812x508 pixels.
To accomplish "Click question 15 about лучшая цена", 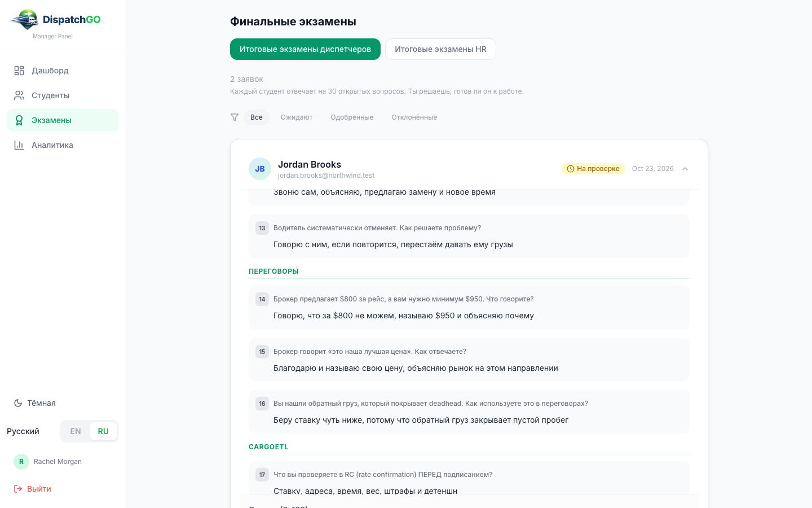I will point(370,352).
